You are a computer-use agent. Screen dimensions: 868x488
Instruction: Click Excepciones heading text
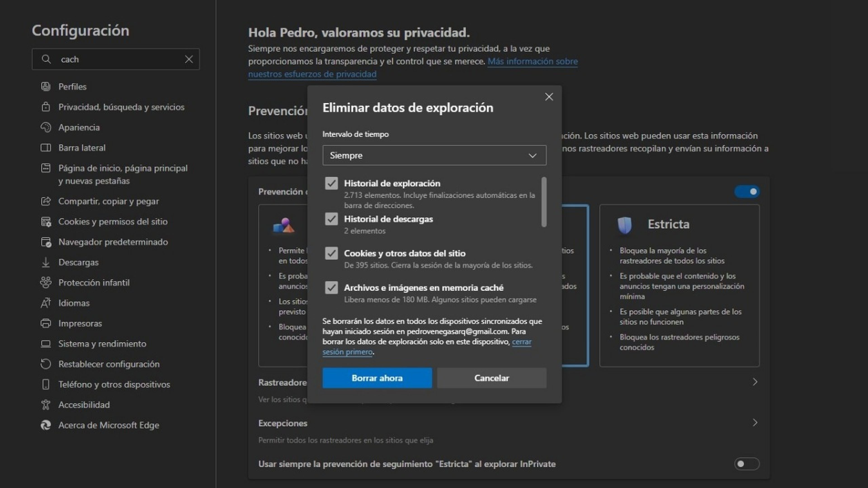click(283, 423)
